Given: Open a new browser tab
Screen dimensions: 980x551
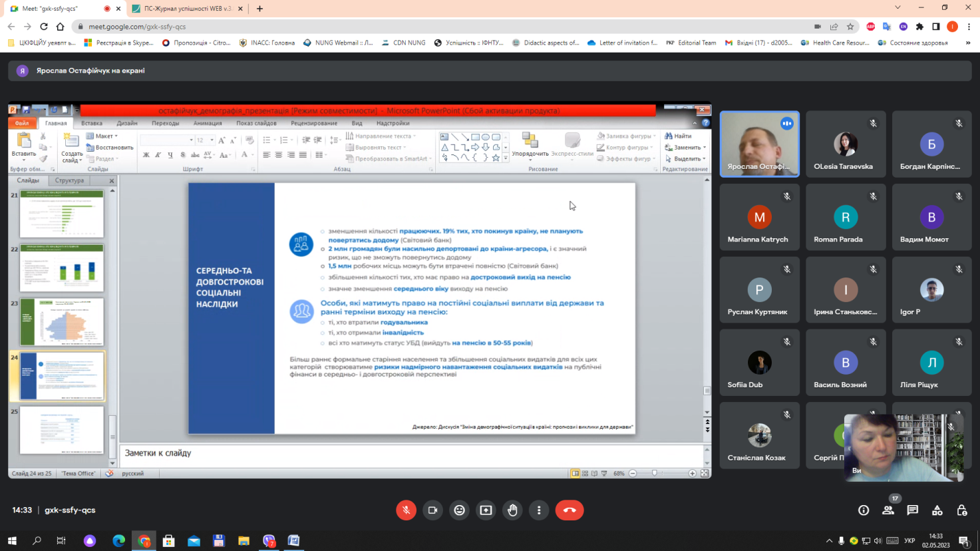Looking at the screenshot, I should click(x=259, y=9).
